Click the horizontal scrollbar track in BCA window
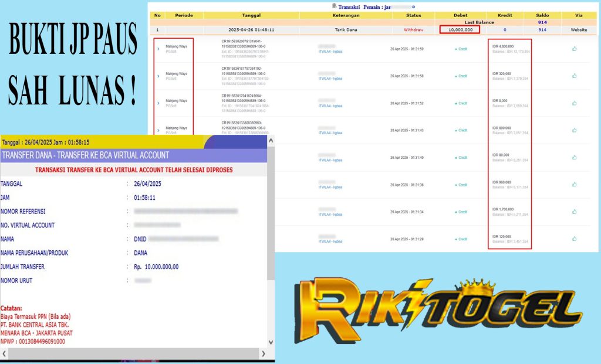Viewport: 601px width, 364px height. 134,353
